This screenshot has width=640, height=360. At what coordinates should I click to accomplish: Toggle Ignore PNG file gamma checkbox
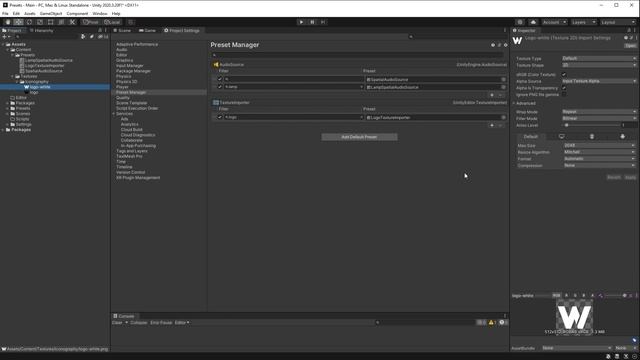tap(564, 94)
